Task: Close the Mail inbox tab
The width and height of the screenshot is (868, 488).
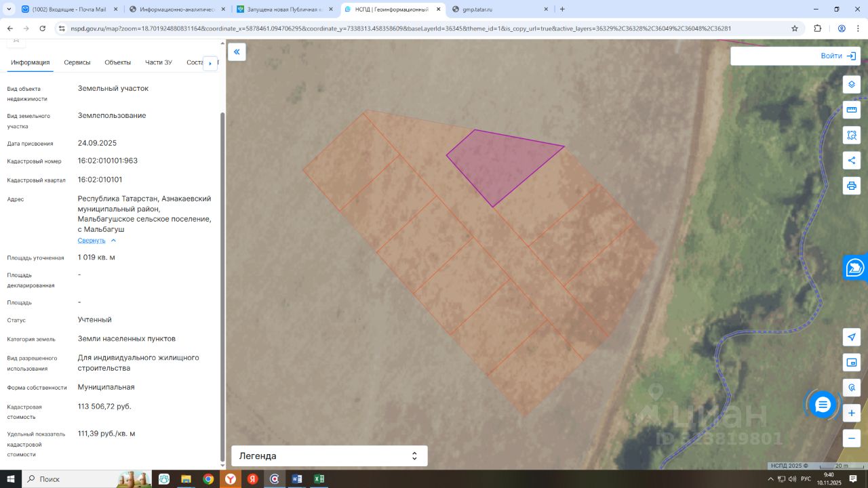Action: coord(116,9)
